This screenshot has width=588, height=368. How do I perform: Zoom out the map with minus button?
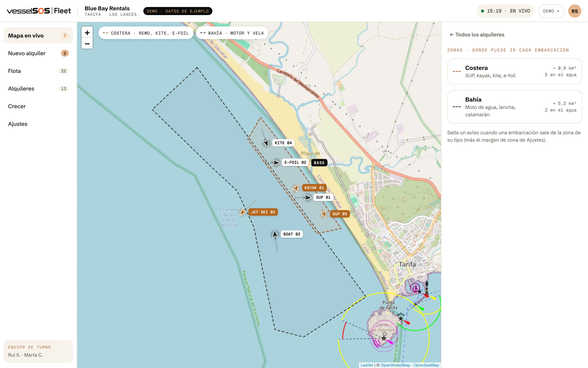pyautogui.click(x=87, y=44)
